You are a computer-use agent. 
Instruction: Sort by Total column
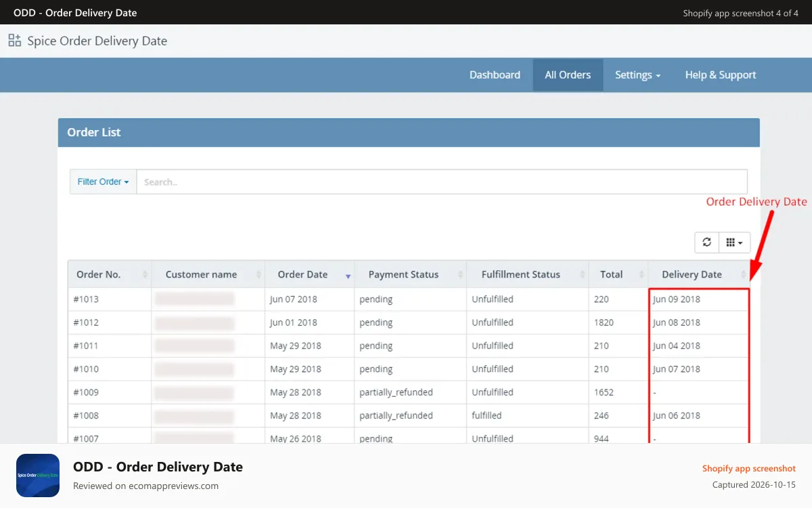[618, 274]
